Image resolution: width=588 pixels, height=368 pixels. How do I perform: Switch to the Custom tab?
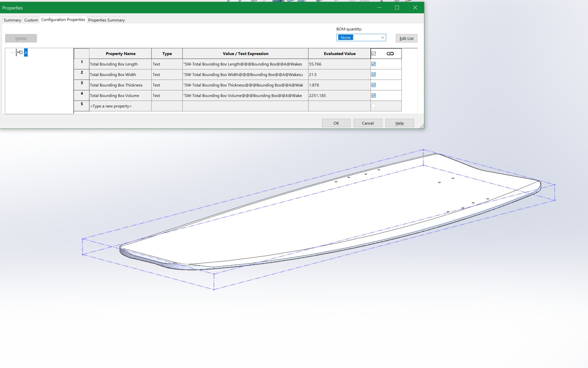click(31, 20)
